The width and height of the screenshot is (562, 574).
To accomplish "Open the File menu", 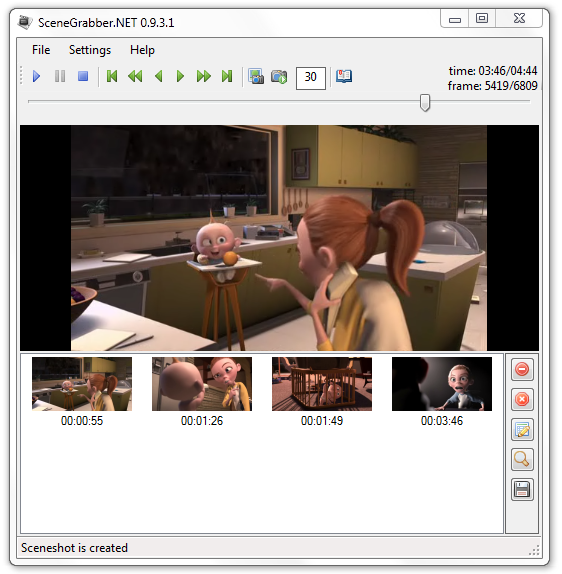I will 41,50.
